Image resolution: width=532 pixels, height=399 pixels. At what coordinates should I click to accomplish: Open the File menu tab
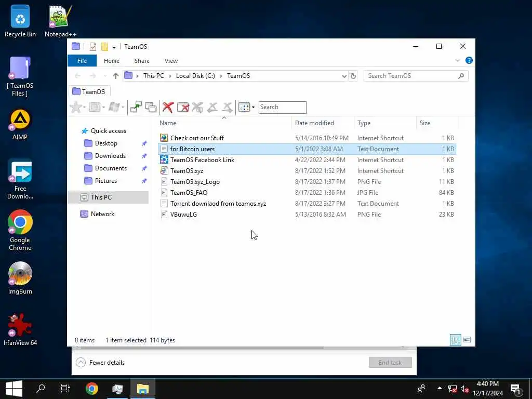click(x=82, y=61)
